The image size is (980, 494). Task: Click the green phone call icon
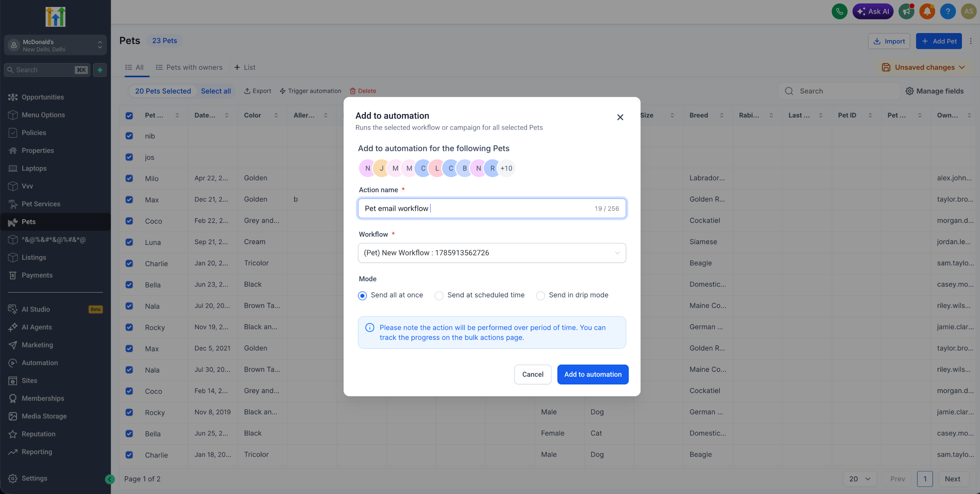[x=839, y=11]
